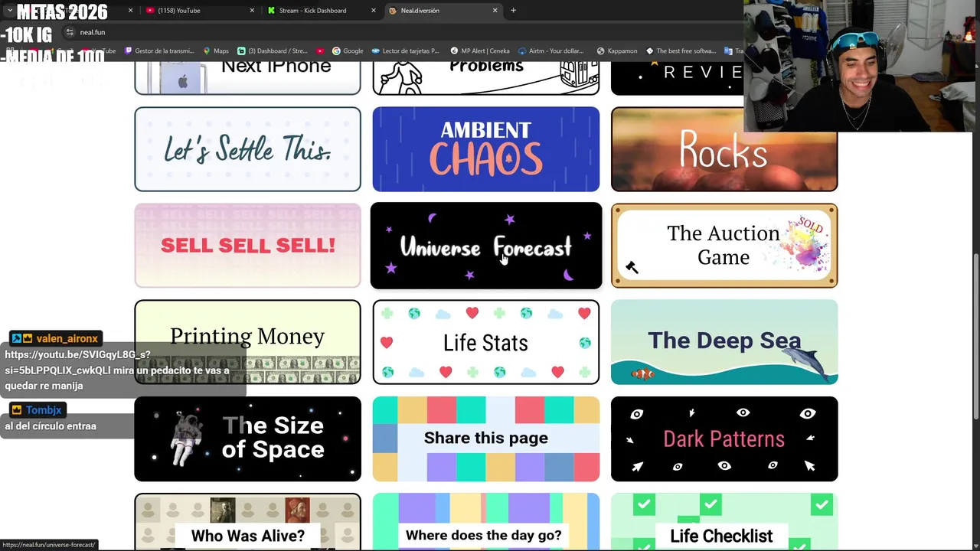Open The best free softwa... bookmark
The image size is (980, 551).
[x=681, y=51]
